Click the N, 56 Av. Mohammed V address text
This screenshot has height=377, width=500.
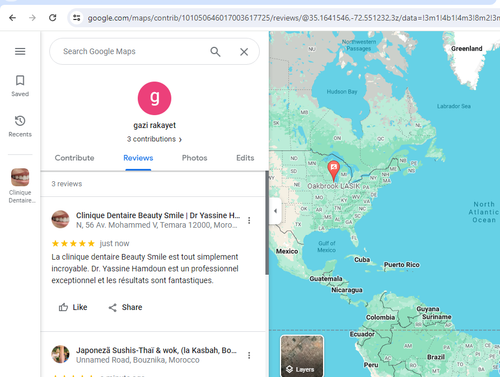point(157,225)
